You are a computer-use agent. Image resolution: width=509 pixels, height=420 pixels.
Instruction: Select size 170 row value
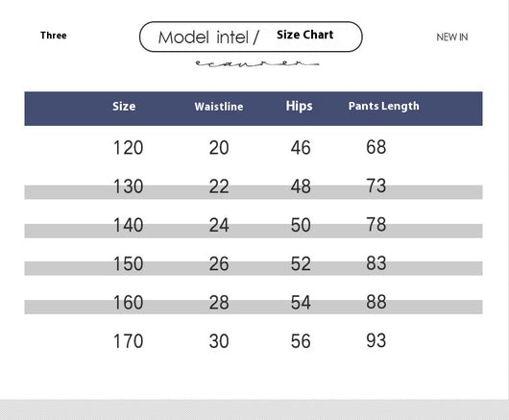pyautogui.click(x=128, y=341)
